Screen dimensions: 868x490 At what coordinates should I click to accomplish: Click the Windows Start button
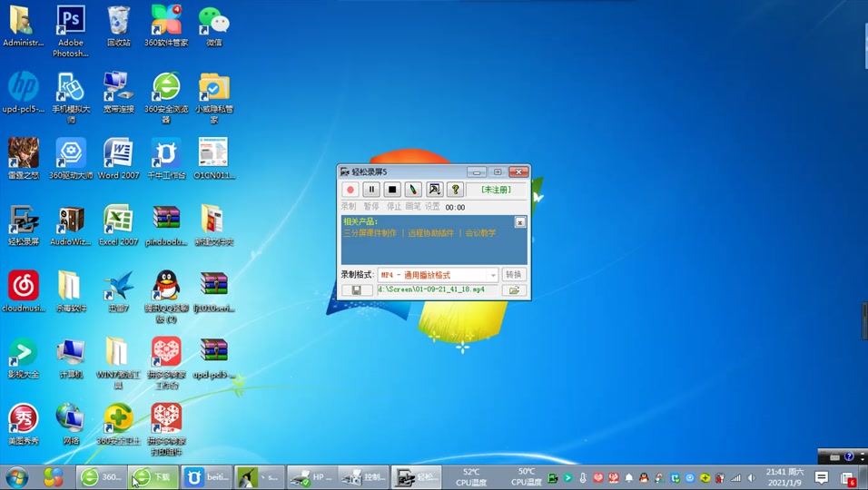[16, 477]
